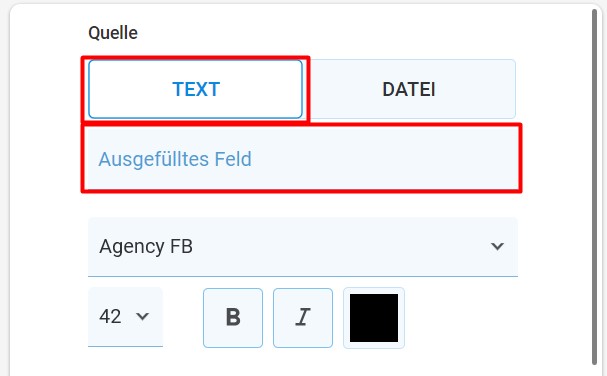This screenshot has width=607, height=376.
Task: Click the Ausgefülltes Feld text input
Action: tap(301, 158)
